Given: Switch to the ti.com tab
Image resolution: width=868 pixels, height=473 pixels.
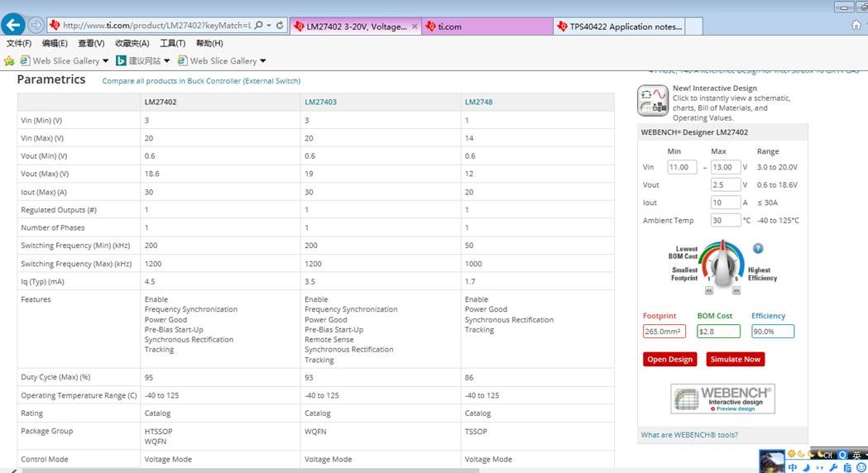Looking at the screenshot, I should click(487, 26).
